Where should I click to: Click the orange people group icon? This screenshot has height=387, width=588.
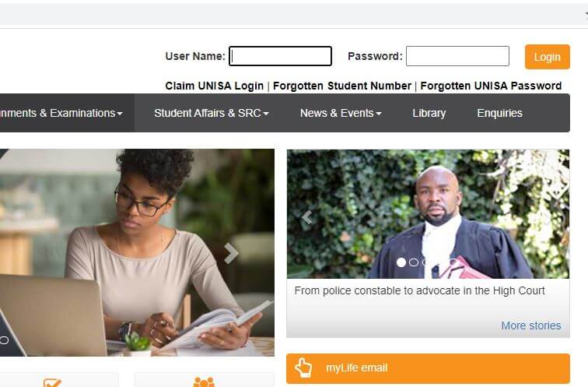click(x=204, y=382)
